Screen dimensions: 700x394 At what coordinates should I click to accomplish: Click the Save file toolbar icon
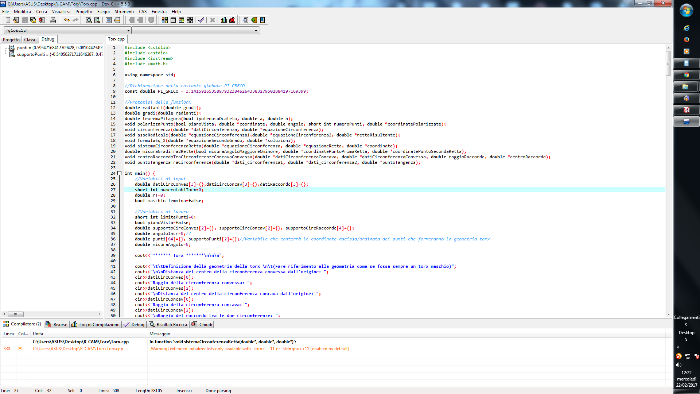(25, 20)
